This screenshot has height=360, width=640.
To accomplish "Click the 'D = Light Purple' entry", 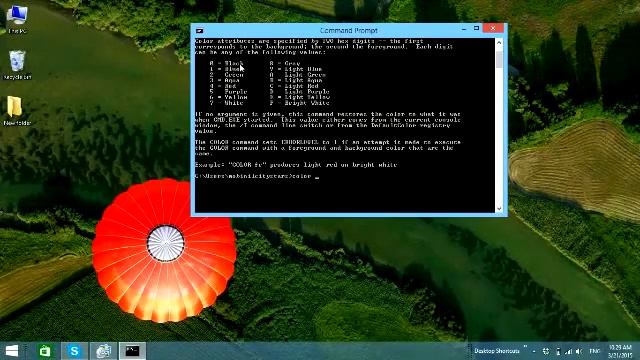I will click(x=300, y=92).
